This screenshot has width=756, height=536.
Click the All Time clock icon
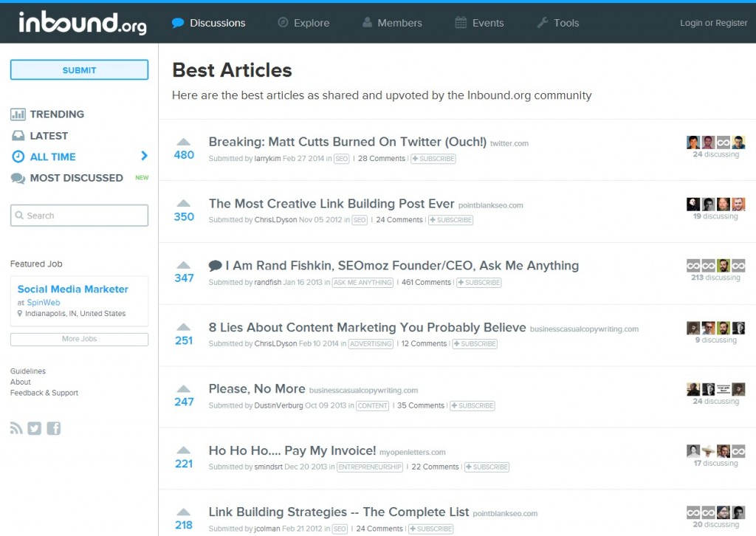pos(18,157)
